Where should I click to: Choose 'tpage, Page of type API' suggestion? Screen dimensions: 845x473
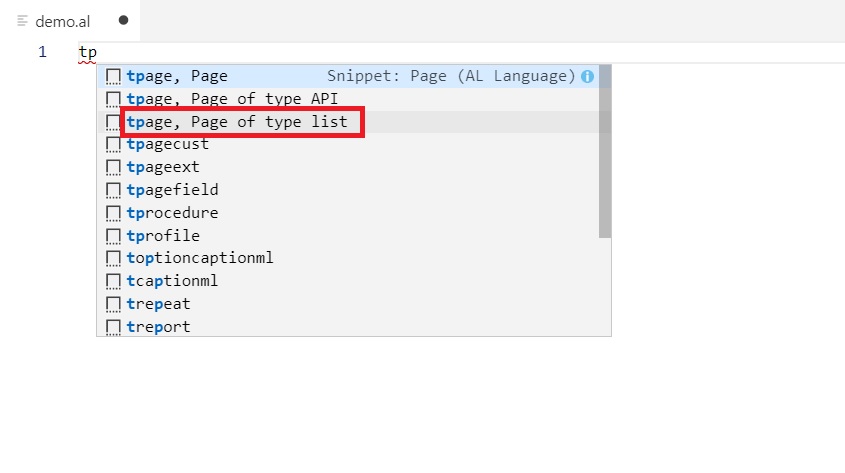coord(232,98)
